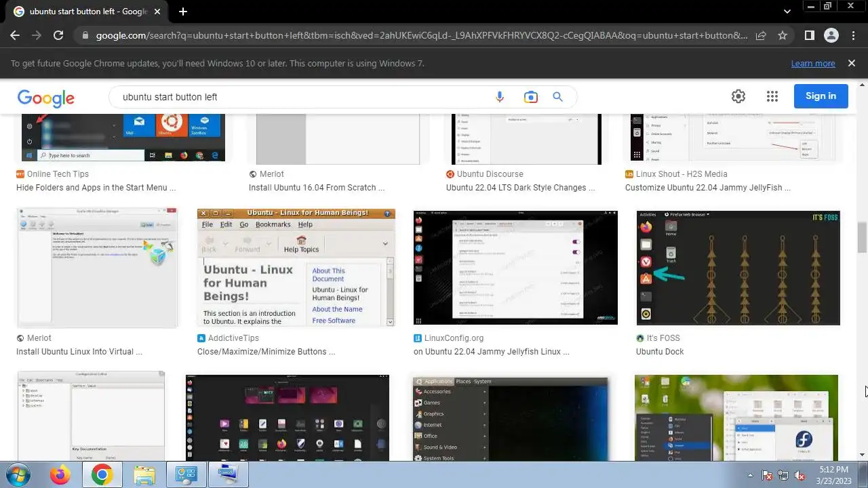Open the Chrome side panel
This screenshot has height=488, width=868.
(810, 35)
